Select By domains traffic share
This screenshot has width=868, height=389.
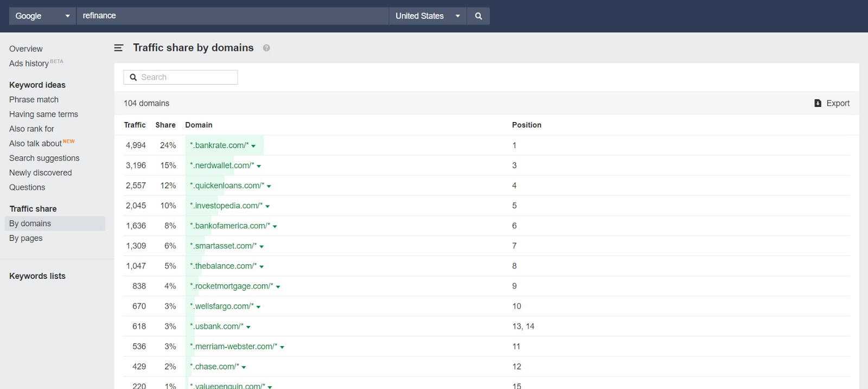(x=55, y=224)
